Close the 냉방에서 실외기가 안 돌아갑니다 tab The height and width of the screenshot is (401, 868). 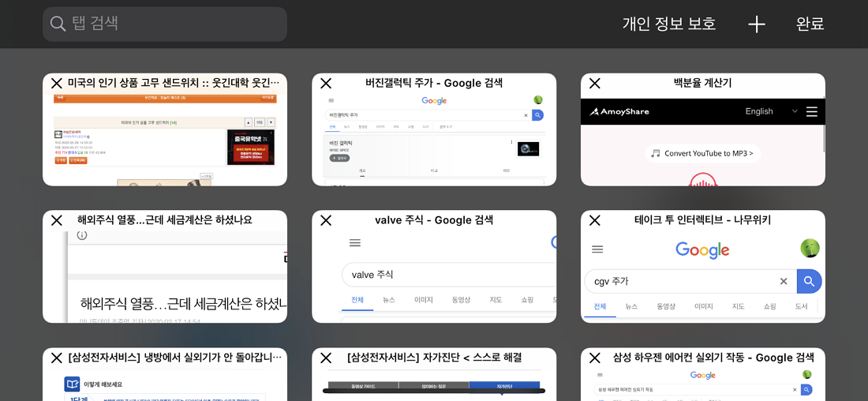57,358
